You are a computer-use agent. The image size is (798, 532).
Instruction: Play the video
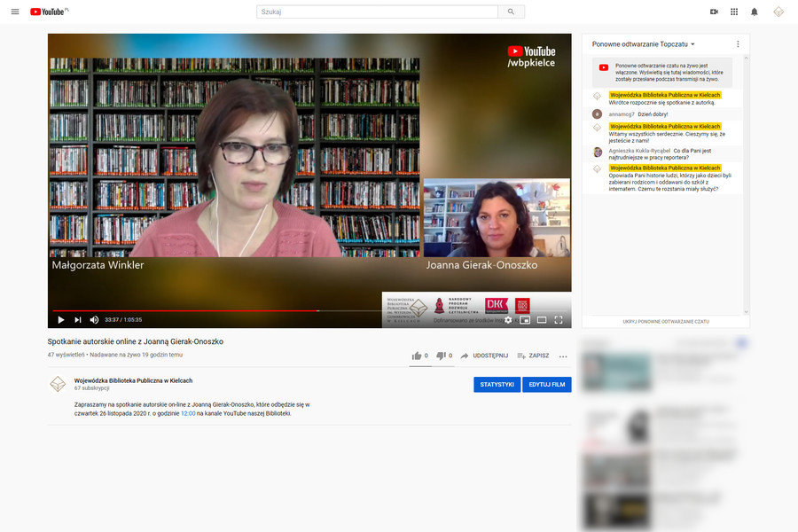pyautogui.click(x=60, y=320)
